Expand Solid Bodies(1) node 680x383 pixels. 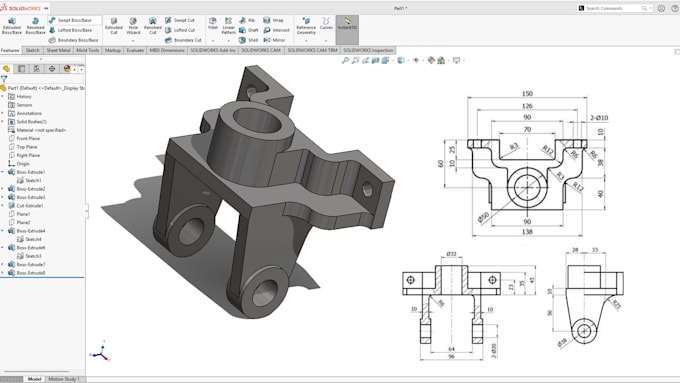[x=3, y=121]
